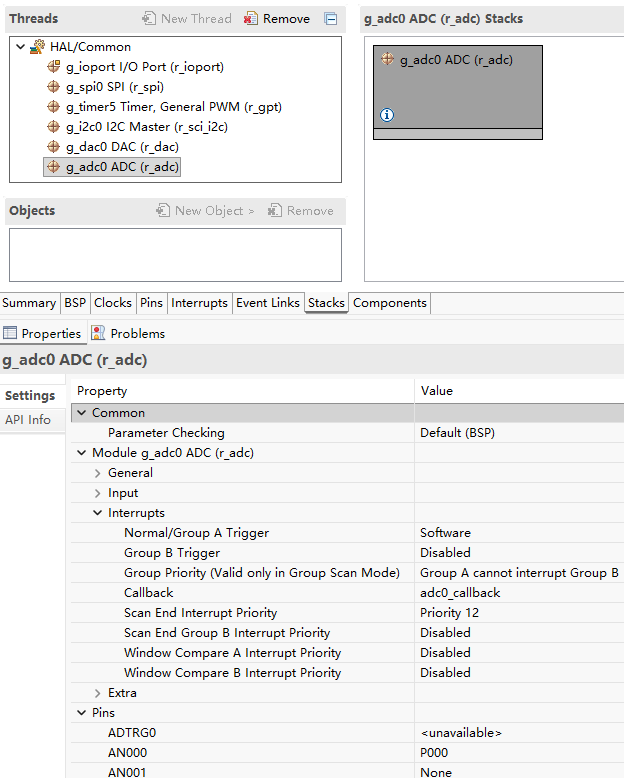Click the Remove thread red X icon
The width and height of the screenshot is (624, 778).
point(250,19)
